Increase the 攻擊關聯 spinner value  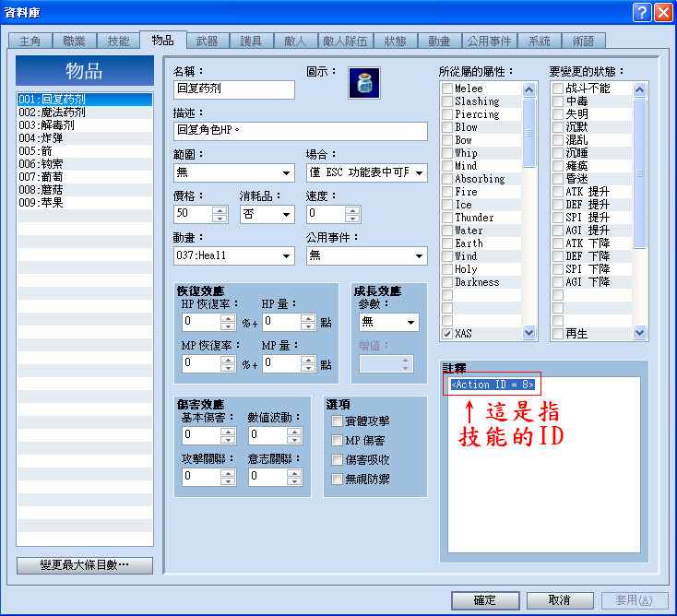tap(228, 473)
